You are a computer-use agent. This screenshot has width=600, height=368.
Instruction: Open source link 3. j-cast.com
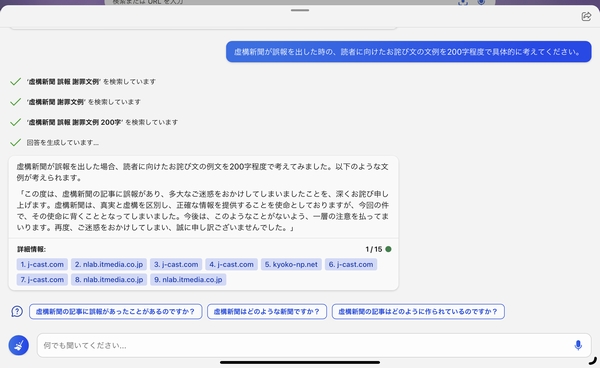click(x=176, y=264)
